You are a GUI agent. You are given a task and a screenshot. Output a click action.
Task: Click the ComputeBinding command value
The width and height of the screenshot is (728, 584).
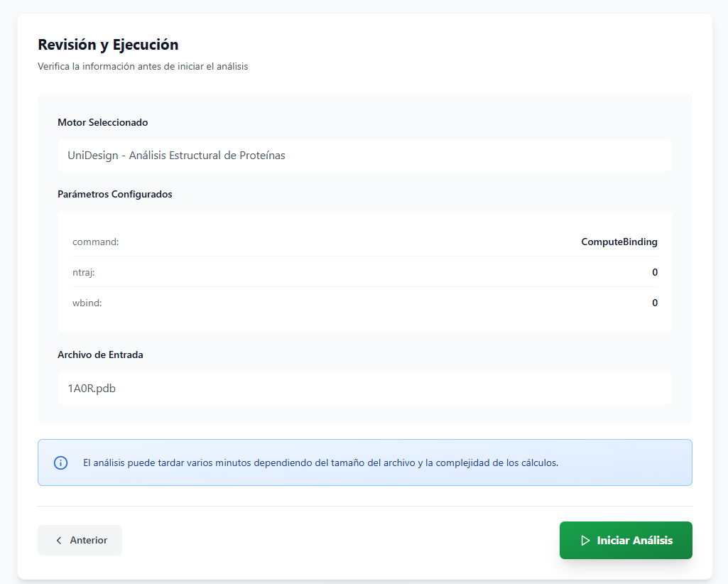tap(619, 242)
